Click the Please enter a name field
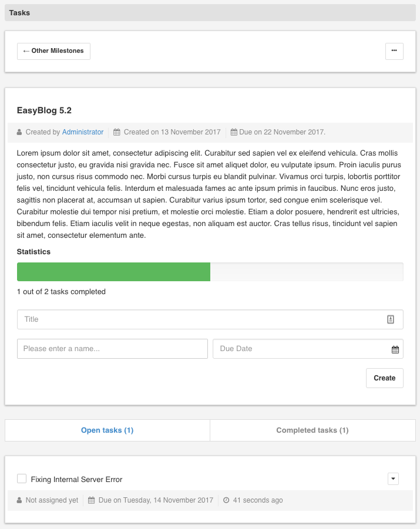The height and width of the screenshot is (529, 420). pos(112,349)
